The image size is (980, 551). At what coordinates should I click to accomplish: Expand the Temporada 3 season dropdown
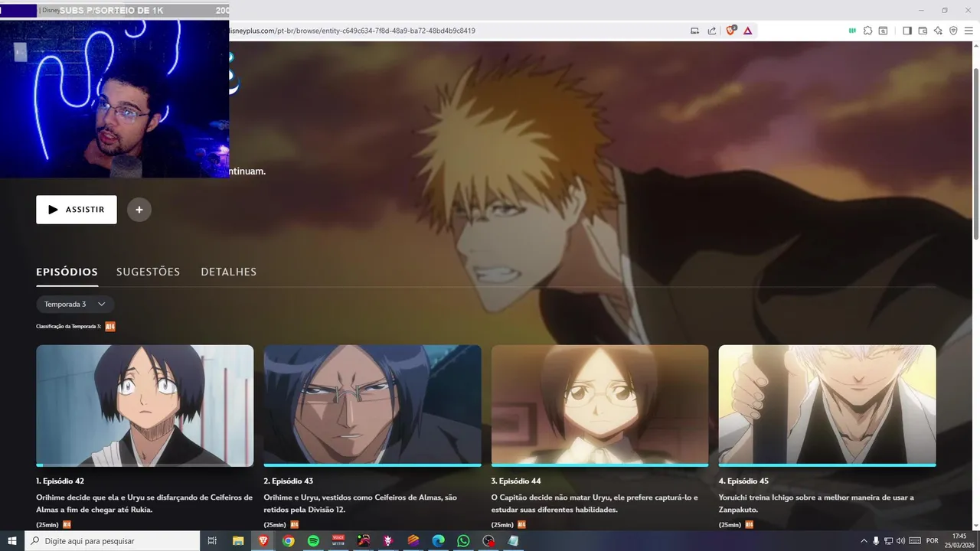[x=75, y=304]
